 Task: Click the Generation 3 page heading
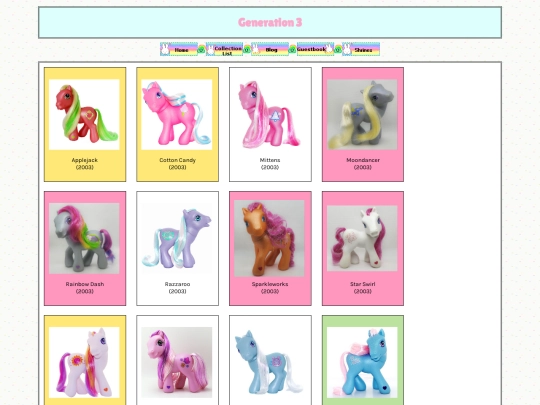(270, 22)
